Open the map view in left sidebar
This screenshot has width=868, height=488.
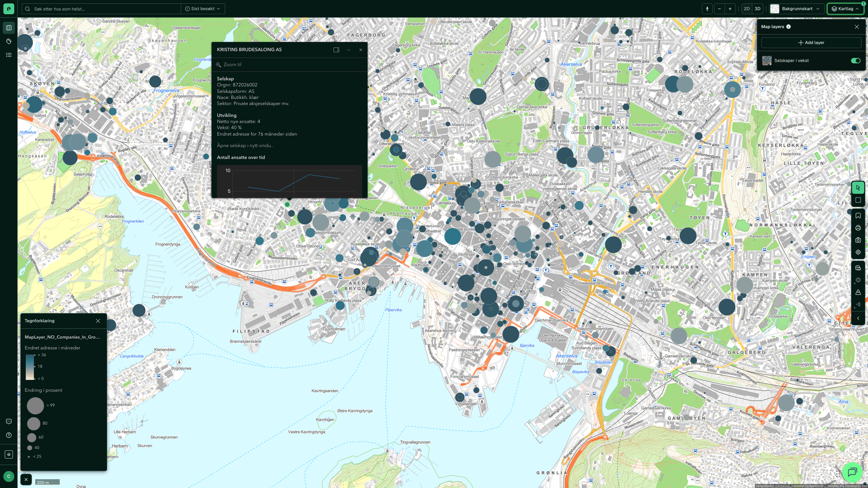9,28
